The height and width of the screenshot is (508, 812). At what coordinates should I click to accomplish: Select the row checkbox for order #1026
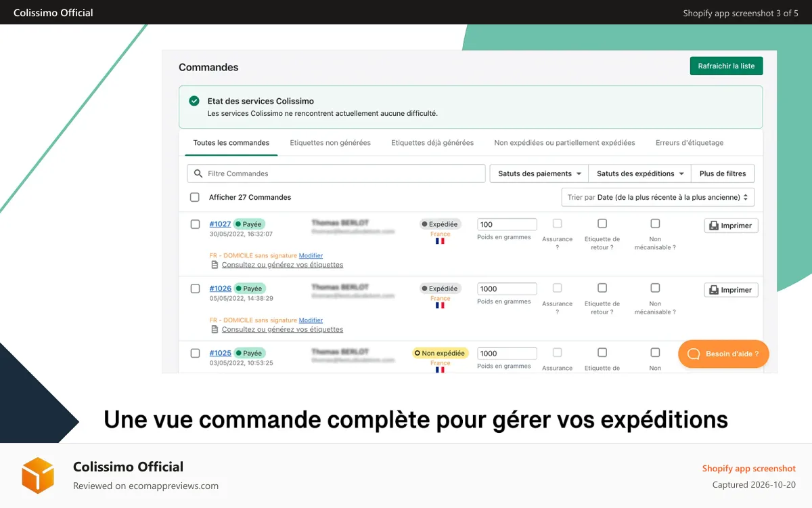[x=195, y=289]
